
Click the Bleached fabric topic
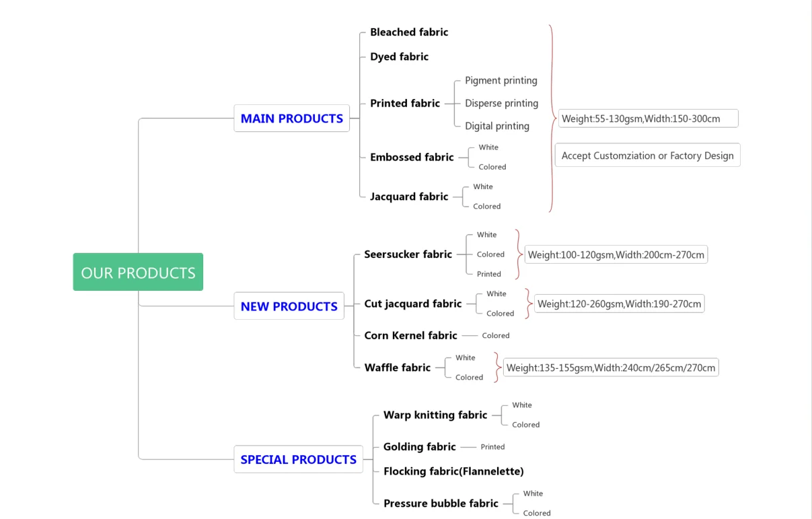pos(408,32)
